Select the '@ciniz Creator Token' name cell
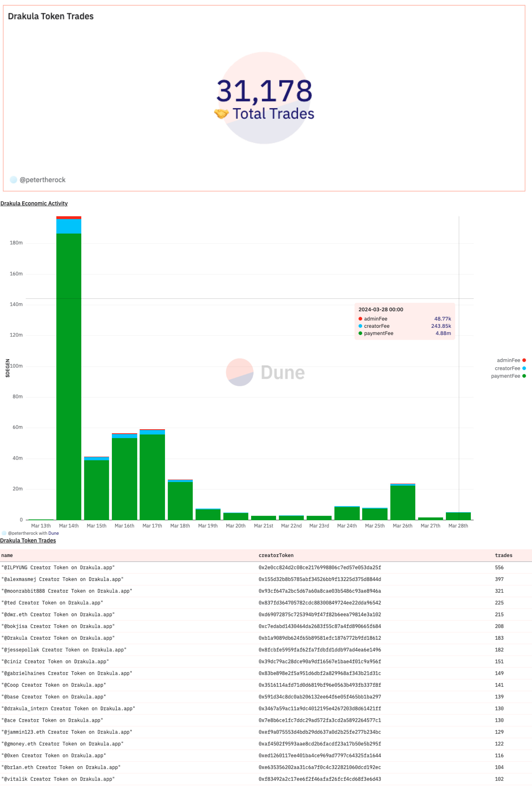Viewport: 532px width, 786px height. 55,661
